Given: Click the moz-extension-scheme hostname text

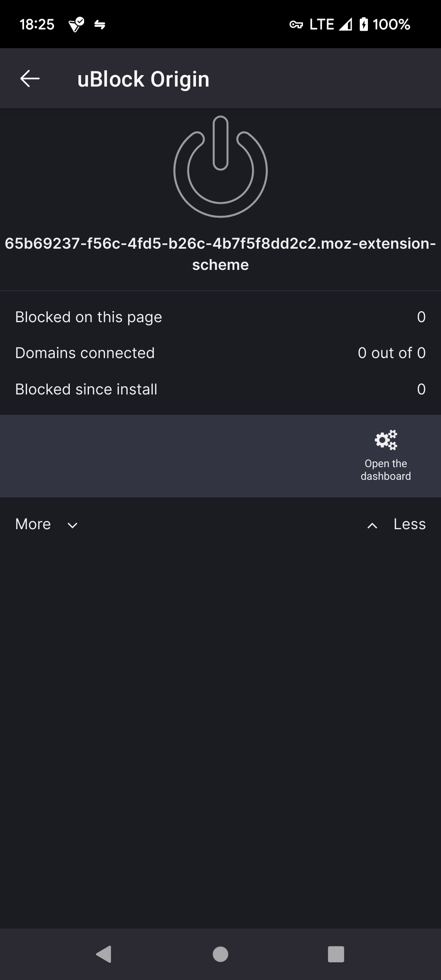Looking at the screenshot, I should point(220,254).
